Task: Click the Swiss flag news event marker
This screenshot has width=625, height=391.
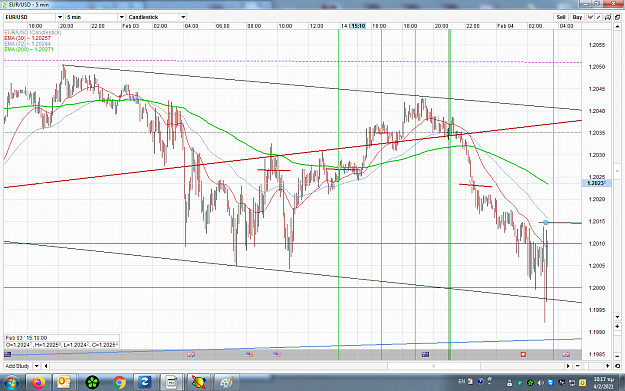Action: point(523,354)
